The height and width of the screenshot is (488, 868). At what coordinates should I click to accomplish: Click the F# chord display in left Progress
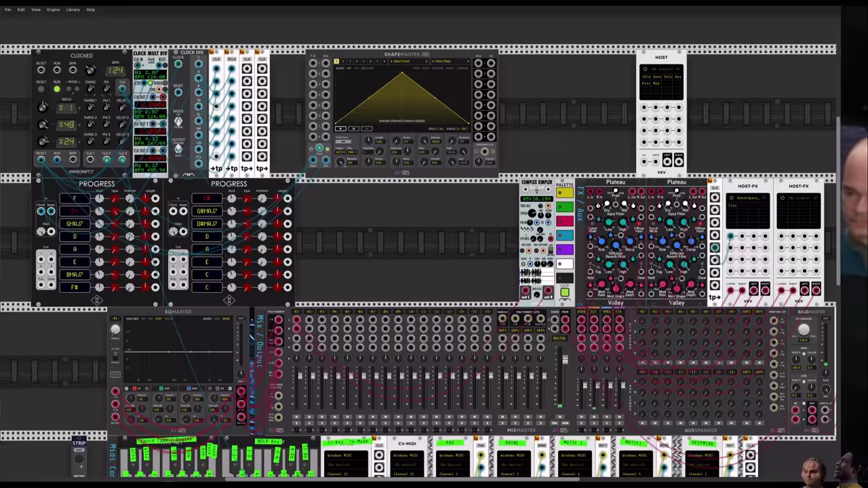(75, 287)
